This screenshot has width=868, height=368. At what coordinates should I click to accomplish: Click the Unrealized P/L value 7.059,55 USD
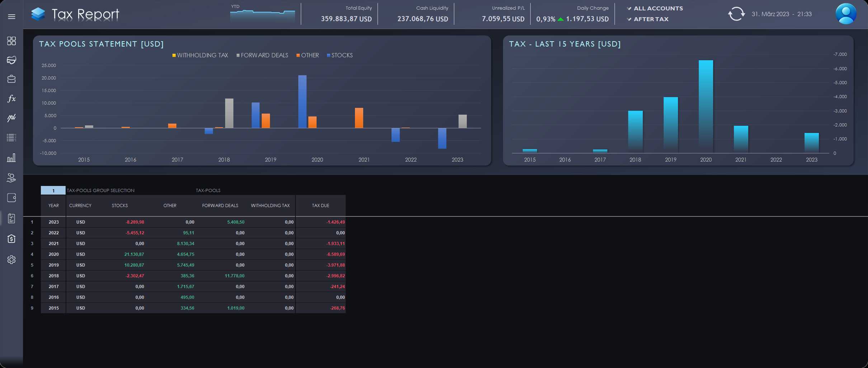(503, 19)
